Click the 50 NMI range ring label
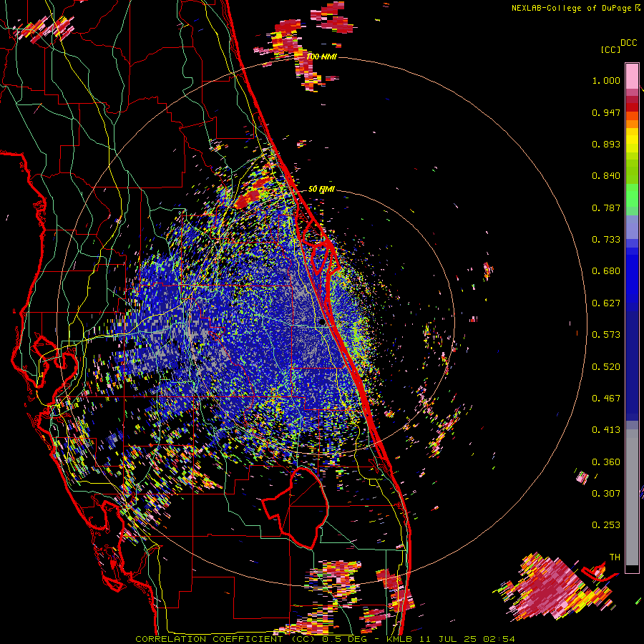 [x=321, y=189]
